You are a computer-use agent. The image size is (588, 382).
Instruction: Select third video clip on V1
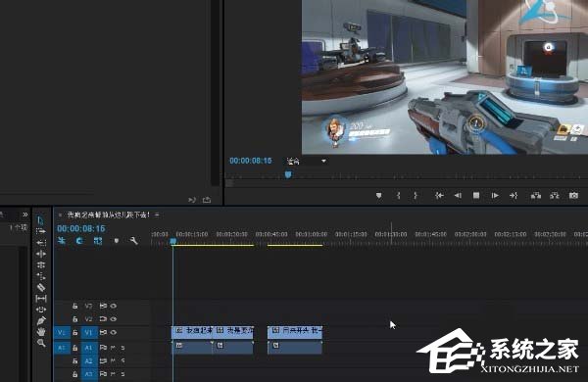tap(295, 332)
